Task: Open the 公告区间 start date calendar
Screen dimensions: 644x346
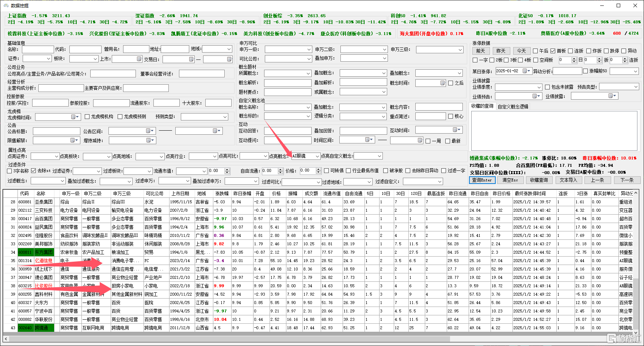Action: [x=150, y=131]
